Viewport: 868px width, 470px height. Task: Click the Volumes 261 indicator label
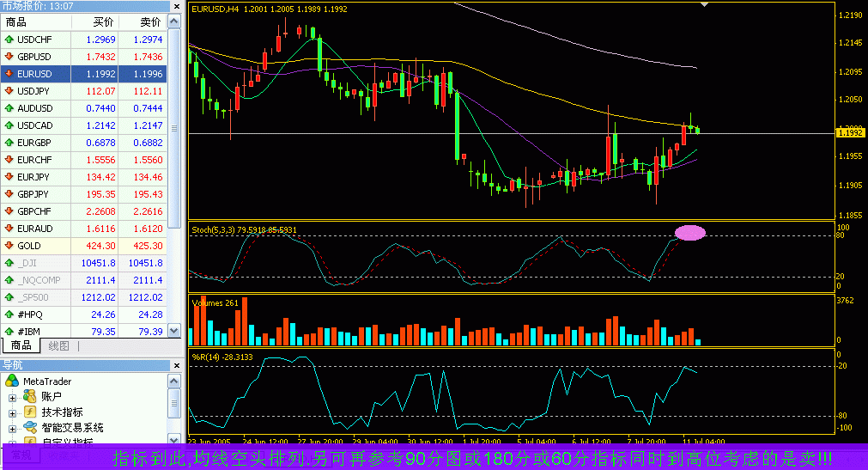(215, 302)
